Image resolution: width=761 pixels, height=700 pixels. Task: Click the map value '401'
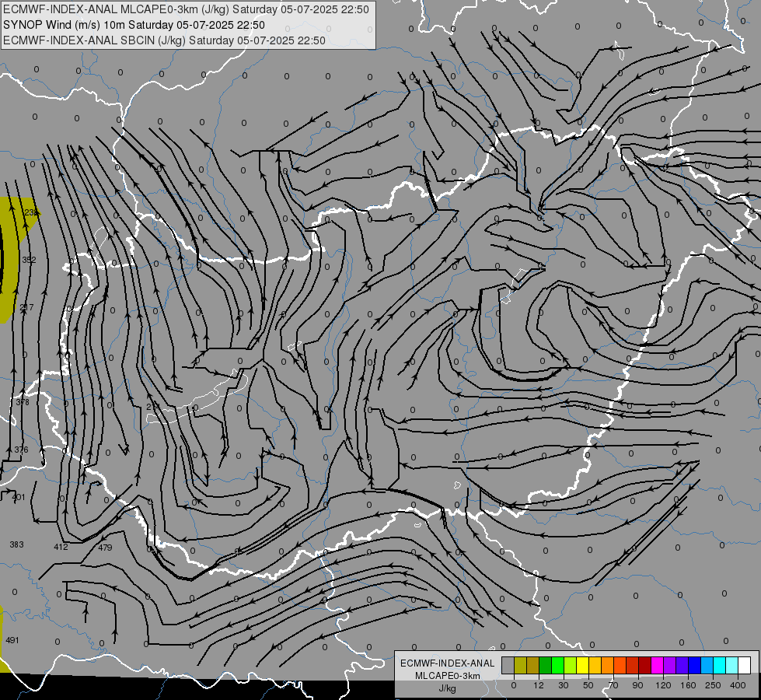pyautogui.click(x=19, y=498)
